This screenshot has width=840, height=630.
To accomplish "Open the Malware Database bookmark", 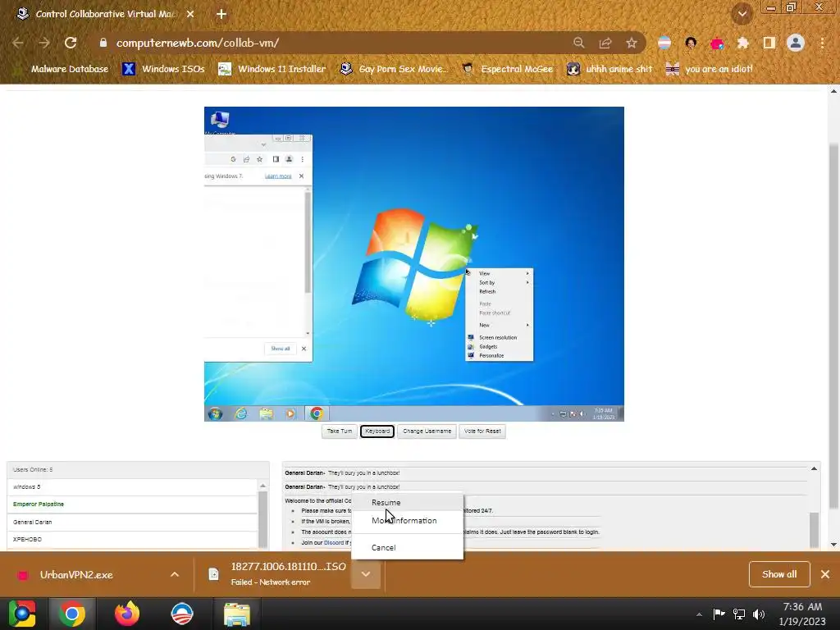I will click(x=62, y=69).
